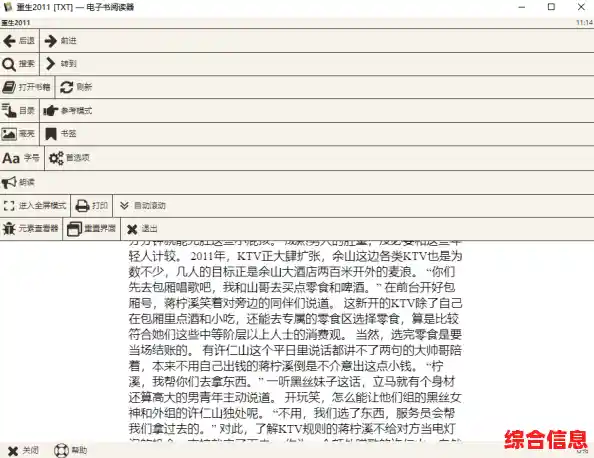The height and width of the screenshot is (458, 594).
Task: Maximize the 电子书阅读器 window
Action: (x=551, y=7)
